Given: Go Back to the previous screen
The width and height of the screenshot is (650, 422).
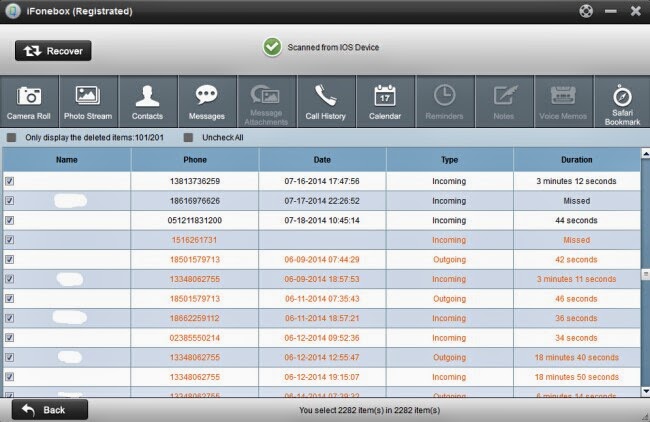Looking at the screenshot, I should tap(50, 410).
